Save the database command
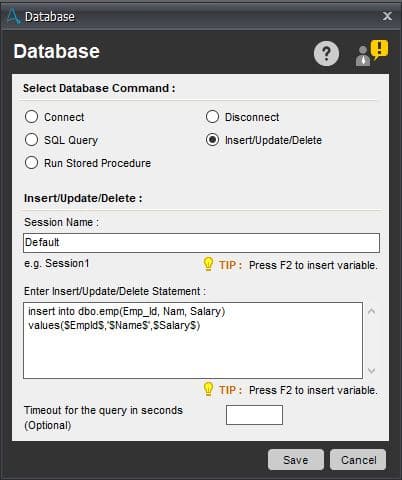Screen dimensions: 402x480 (x=296, y=460)
